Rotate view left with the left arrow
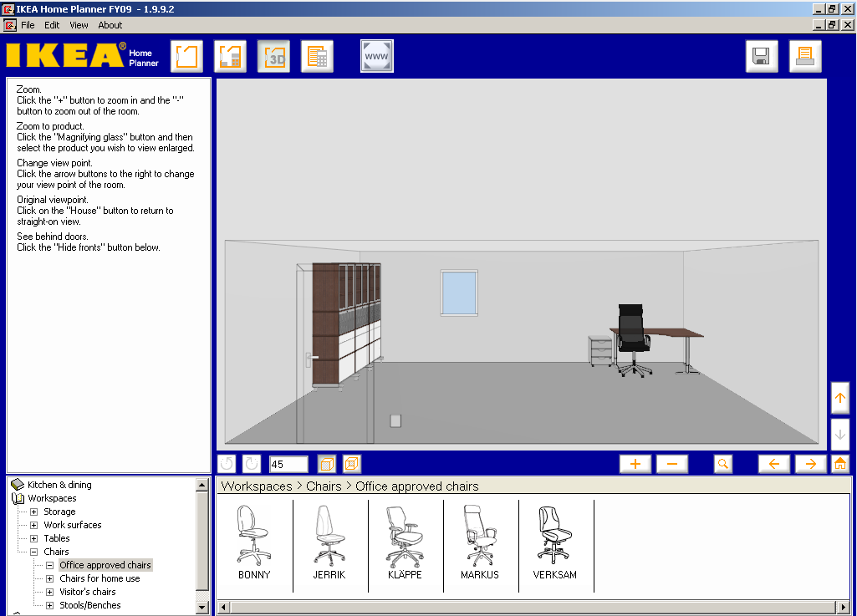 click(x=774, y=464)
